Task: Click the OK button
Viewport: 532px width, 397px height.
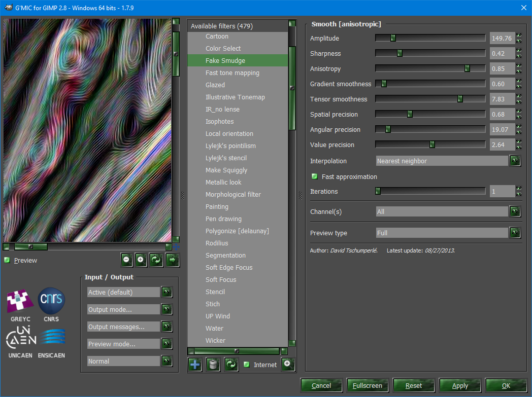Action: pos(506,385)
